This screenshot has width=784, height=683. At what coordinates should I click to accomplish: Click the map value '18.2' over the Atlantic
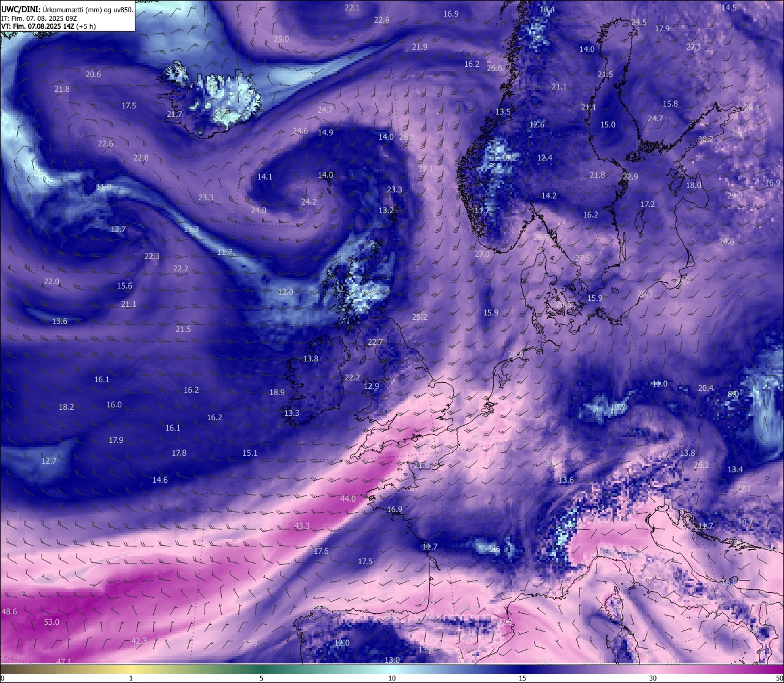coord(66,407)
